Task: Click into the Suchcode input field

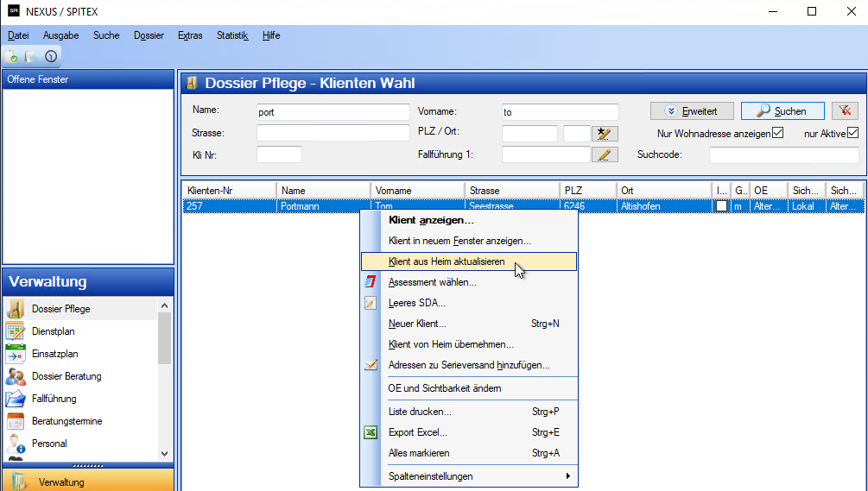Action: (783, 155)
